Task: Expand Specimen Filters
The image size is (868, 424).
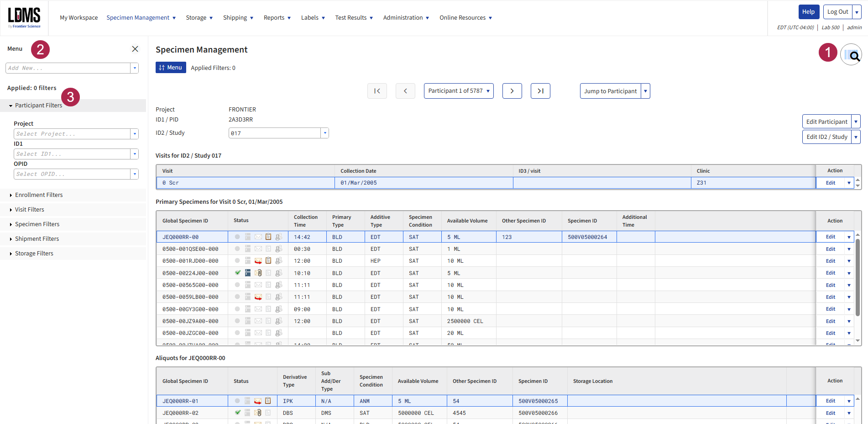Action: coord(73,224)
